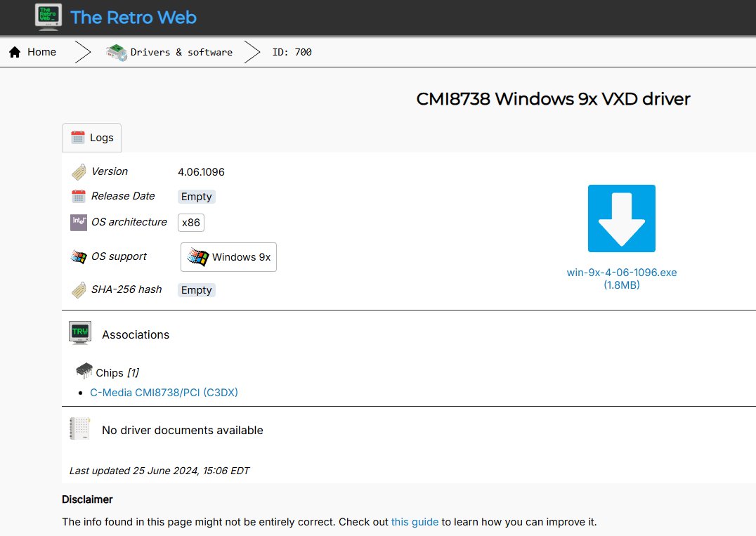
Task: Click the Last updated timestamp text
Action: tap(159, 471)
